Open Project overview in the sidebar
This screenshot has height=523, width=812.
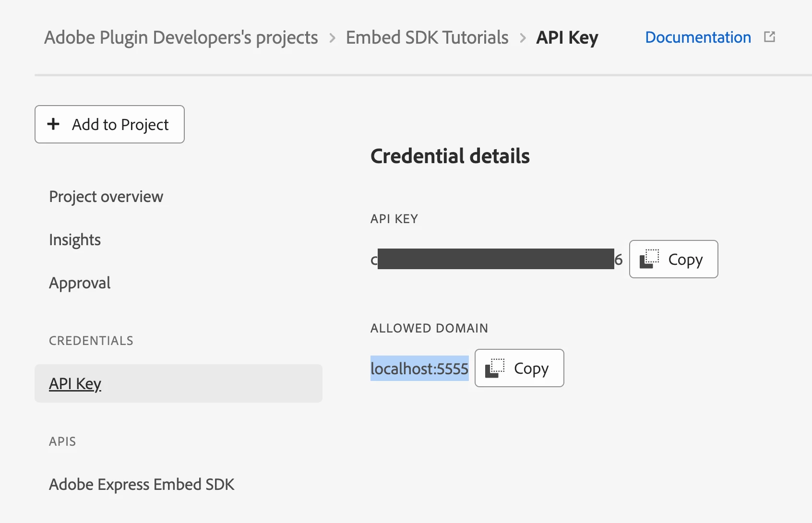coord(106,197)
